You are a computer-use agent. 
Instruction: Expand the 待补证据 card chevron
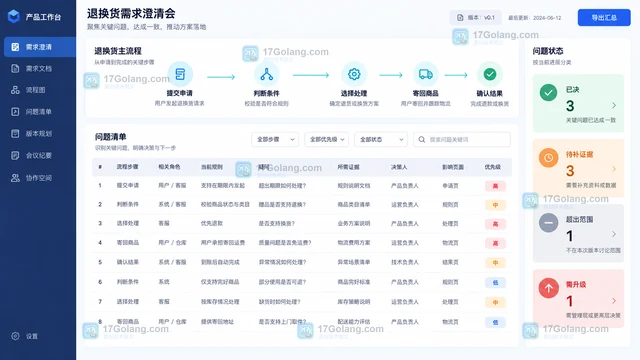[614, 169]
